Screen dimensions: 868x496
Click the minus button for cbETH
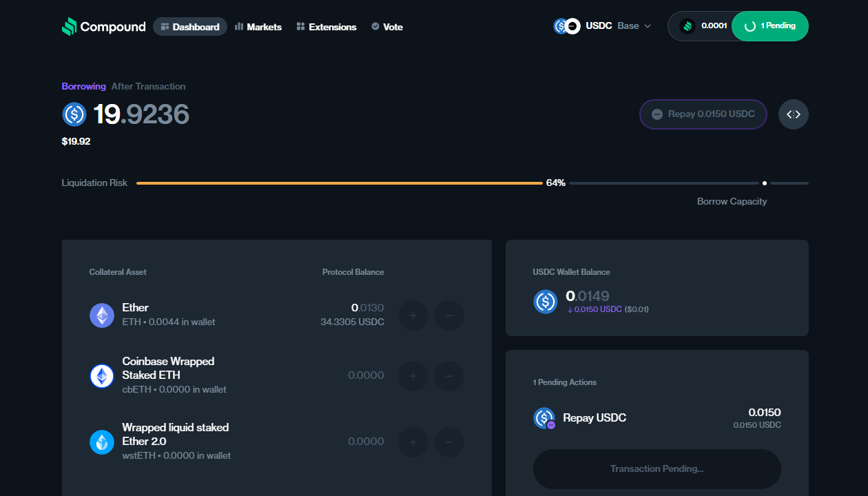pyautogui.click(x=449, y=376)
